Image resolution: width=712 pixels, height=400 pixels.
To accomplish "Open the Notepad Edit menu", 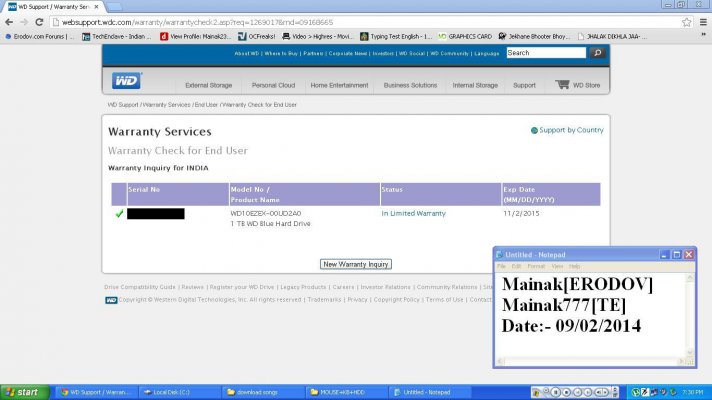I will point(516,267).
